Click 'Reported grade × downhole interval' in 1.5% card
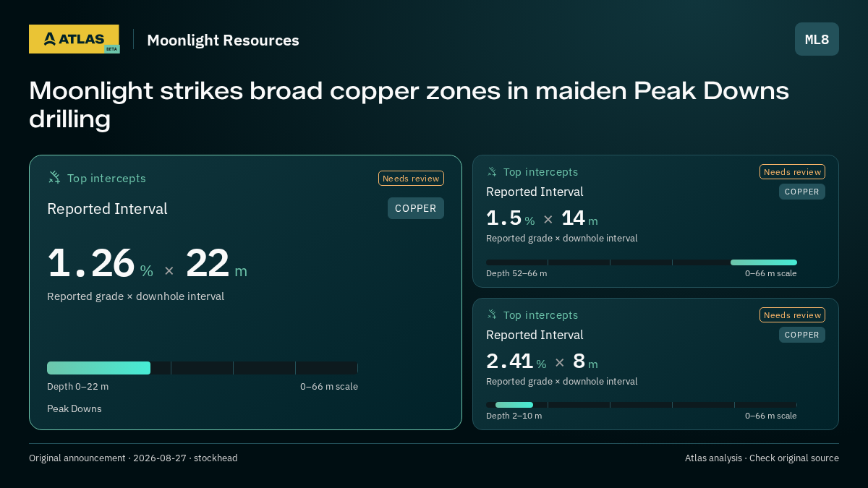This screenshot has height=488, width=868. pyautogui.click(x=562, y=239)
